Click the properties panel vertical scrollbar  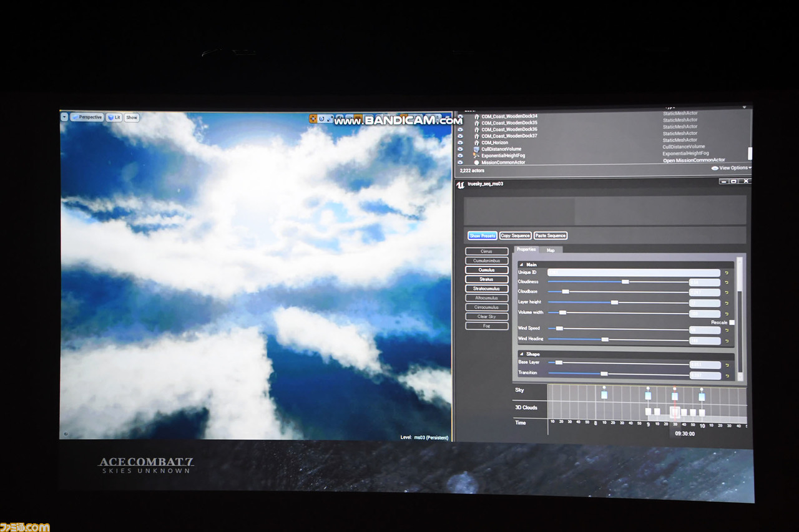(x=740, y=318)
